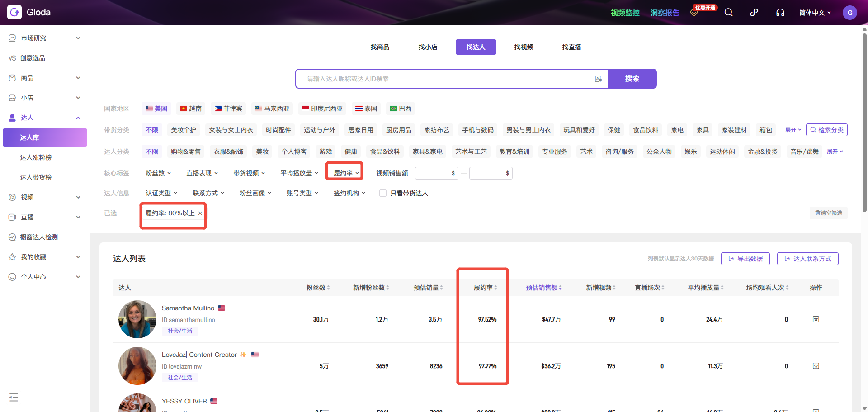The height and width of the screenshot is (412, 868).
Task: Switch to the 找视频 tab
Action: click(524, 47)
